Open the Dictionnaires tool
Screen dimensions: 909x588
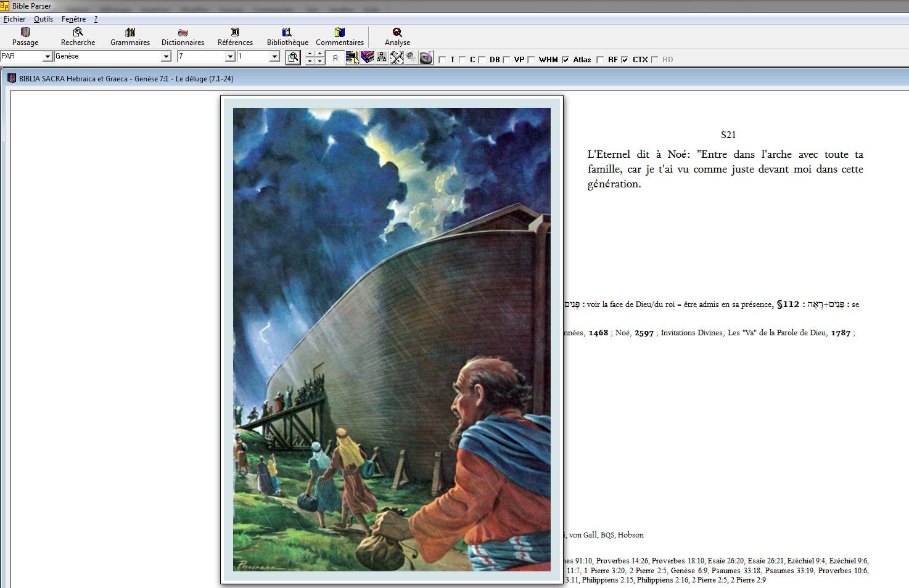click(183, 36)
